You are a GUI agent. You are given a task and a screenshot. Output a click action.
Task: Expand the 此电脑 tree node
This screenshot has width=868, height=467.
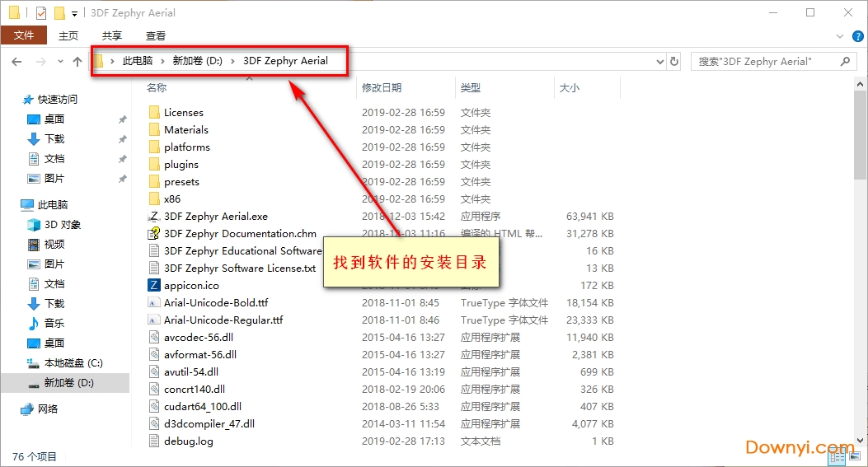(12, 205)
